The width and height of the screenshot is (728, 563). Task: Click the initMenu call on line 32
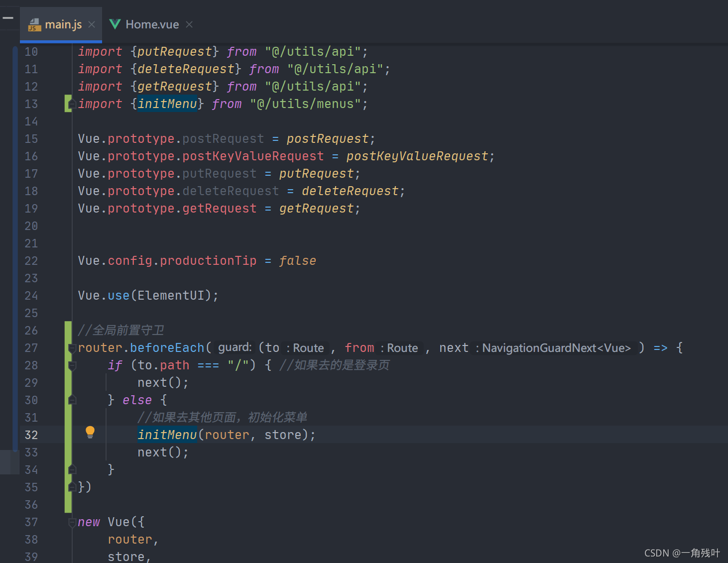[167, 435]
